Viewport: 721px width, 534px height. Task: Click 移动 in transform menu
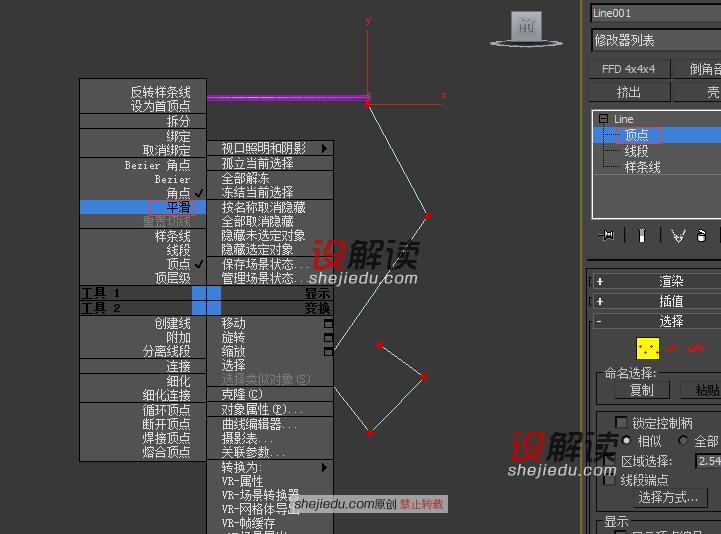tap(234, 323)
